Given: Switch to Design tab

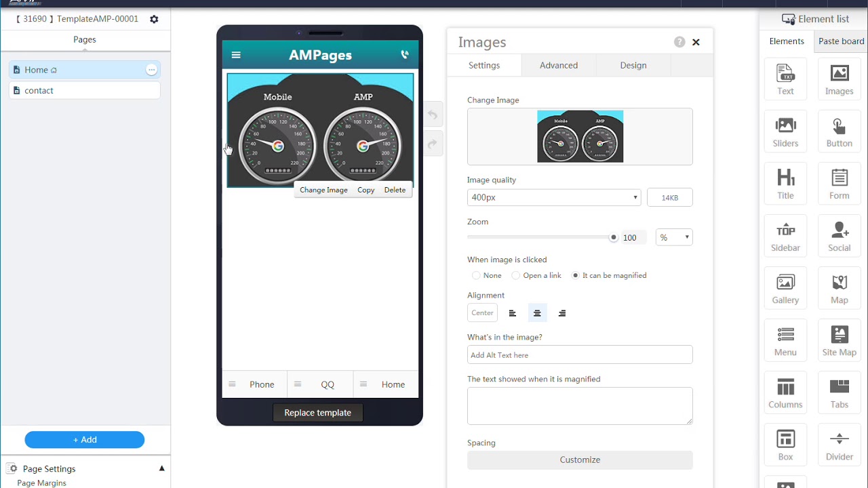Looking at the screenshot, I should [x=633, y=65].
